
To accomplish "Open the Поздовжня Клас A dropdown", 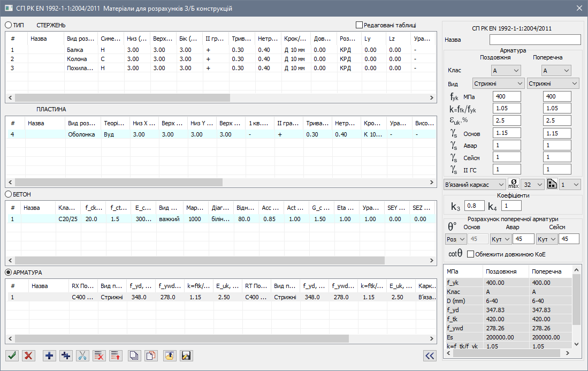I will (506, 70).
